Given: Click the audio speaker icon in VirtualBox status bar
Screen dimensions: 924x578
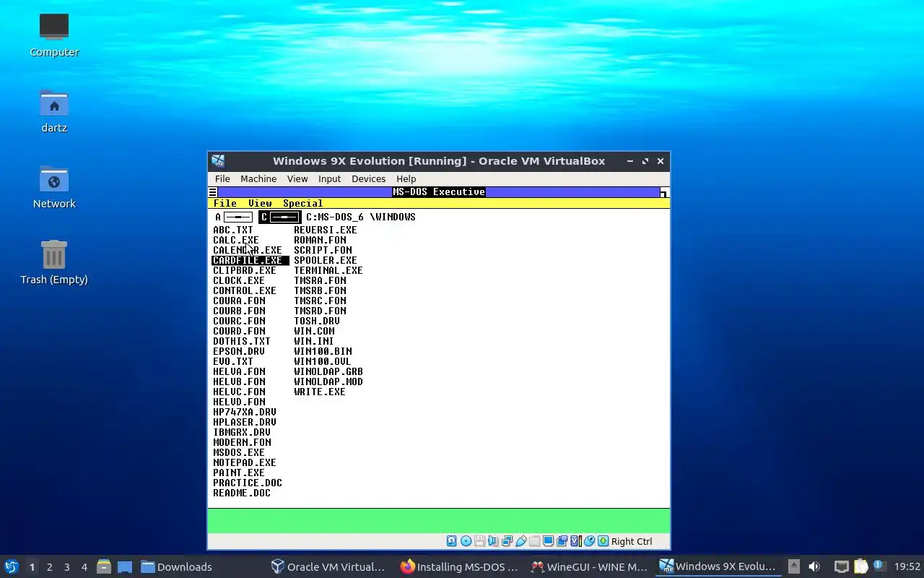Looking at the screenshot, I should (x=493, y=541).
